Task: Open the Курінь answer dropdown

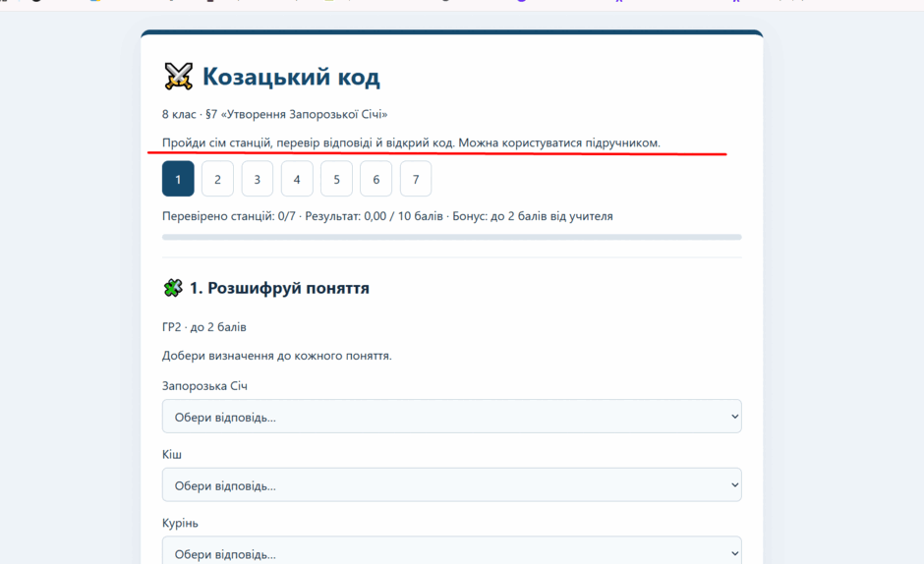Action: [x=452, y=550]
